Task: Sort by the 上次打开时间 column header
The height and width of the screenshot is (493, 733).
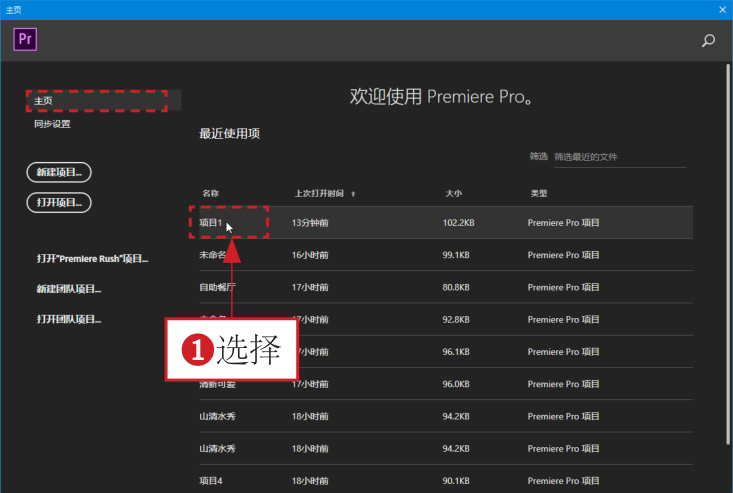Action: pyautogui.click(x=319, y=193)
